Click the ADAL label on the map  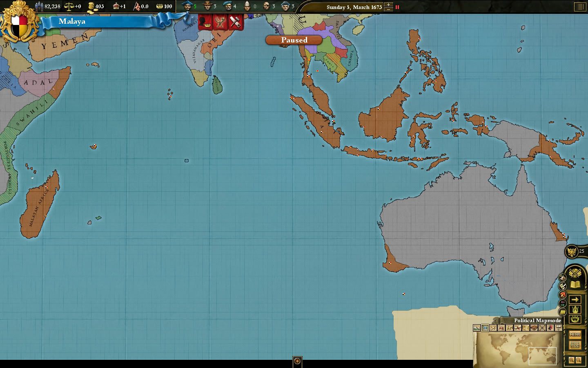[38, 82]
